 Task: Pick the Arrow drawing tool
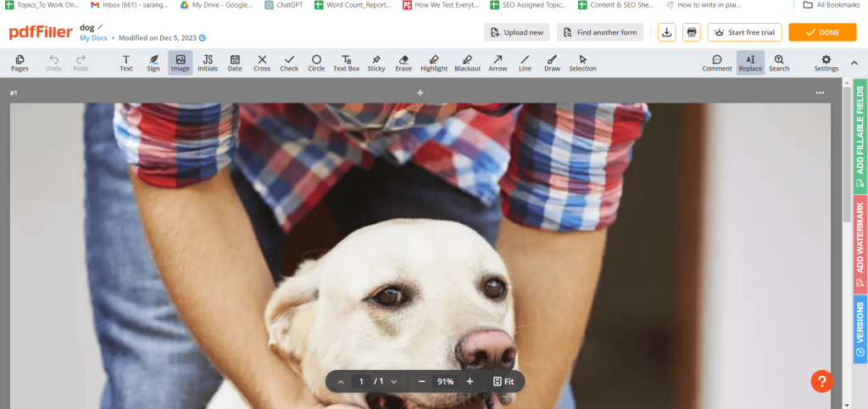[498, 63]
